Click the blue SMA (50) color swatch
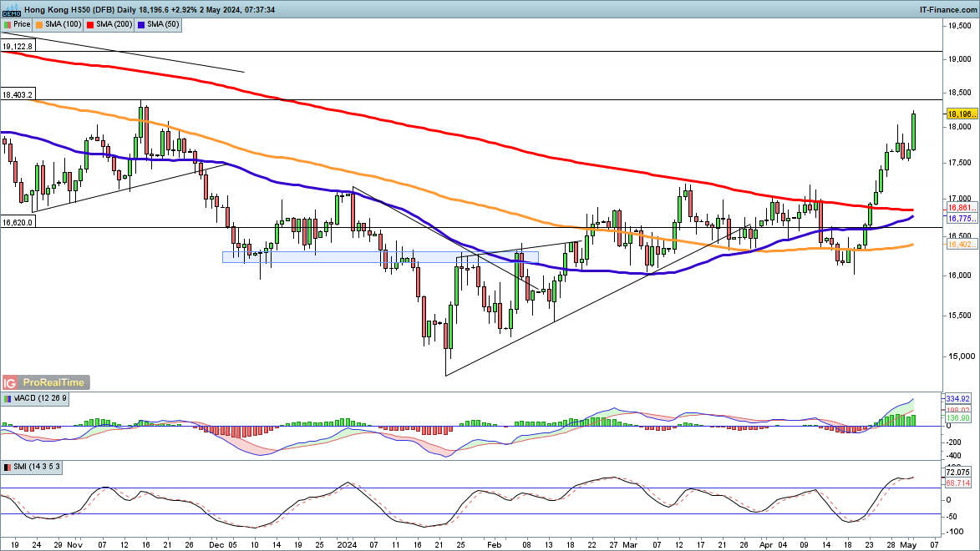The width and height of the screenshot is (980, 551). [140, 25]
